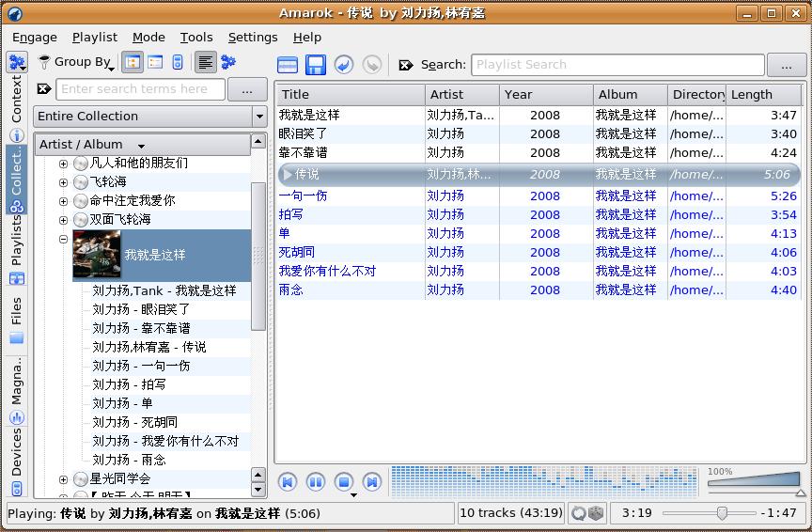Viewport: 812px width, 532px height.
Task: Click the 3:19 elapsed time label
Action: 637,513
